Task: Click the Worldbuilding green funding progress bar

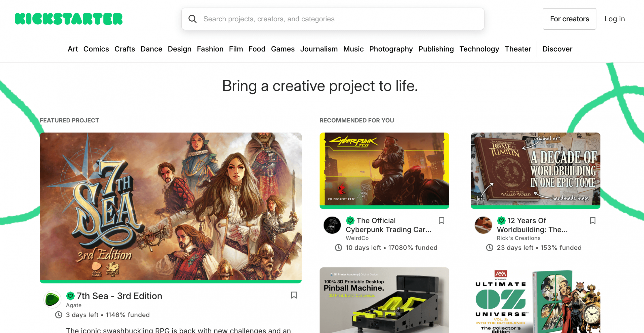Action: (x=535, y=207)
